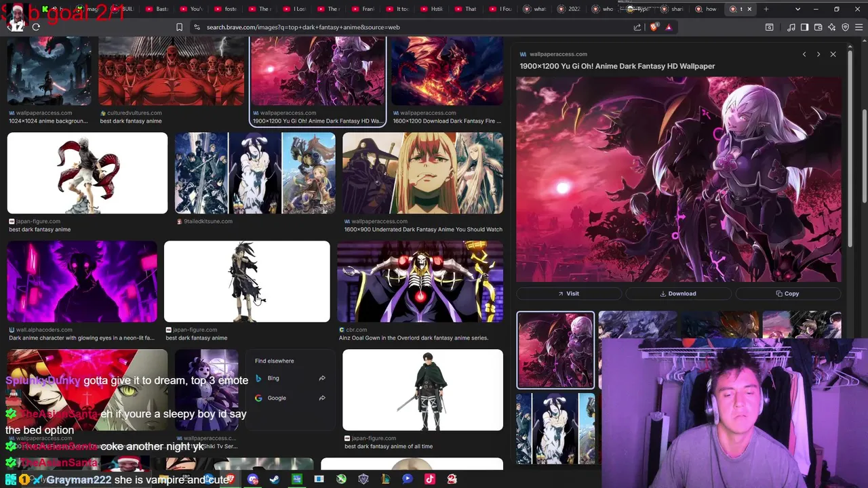The height and width of the screenshot is (488, 868).
Task: Switch to the 'what' search tab
Action: 536,9
